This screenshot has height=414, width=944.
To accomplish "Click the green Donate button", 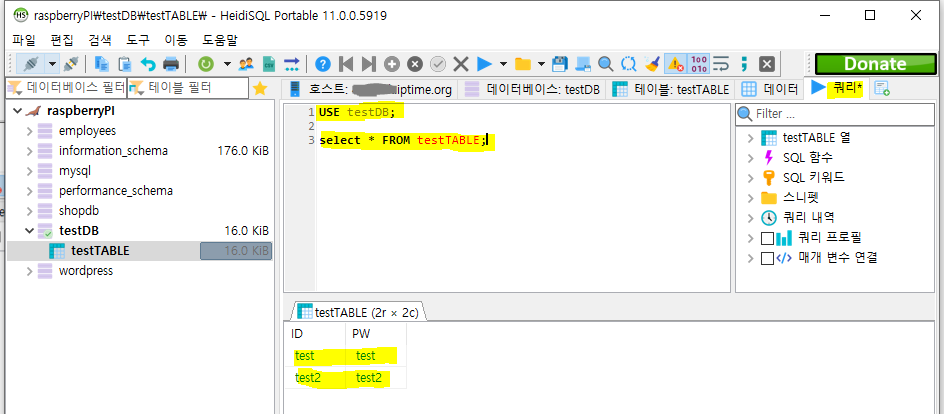I will [875, 64].
